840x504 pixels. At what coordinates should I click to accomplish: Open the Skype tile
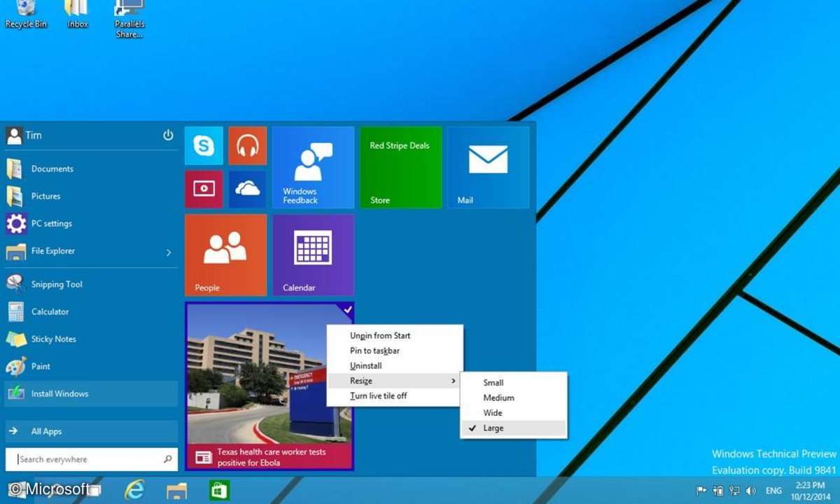point(204,146)
